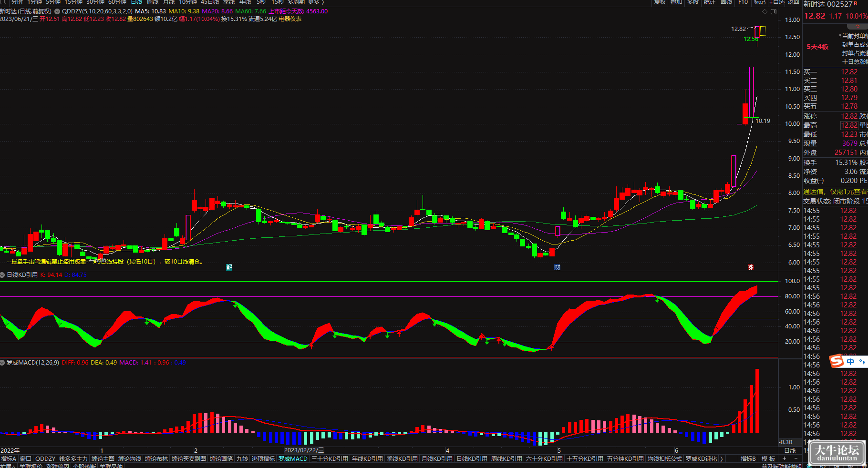Collapse the 日线KD引用 indicator arrow

coord(2,275)
